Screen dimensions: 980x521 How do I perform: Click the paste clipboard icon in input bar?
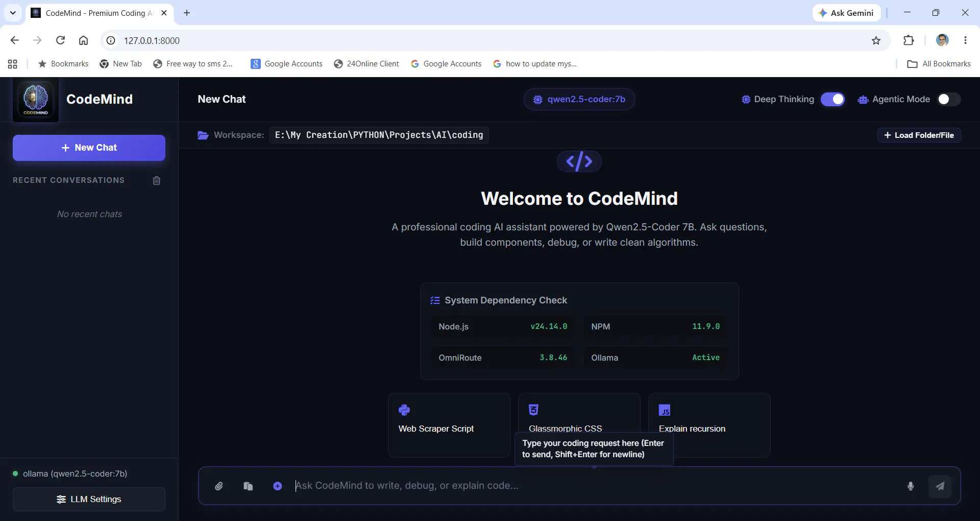[248, 486]
